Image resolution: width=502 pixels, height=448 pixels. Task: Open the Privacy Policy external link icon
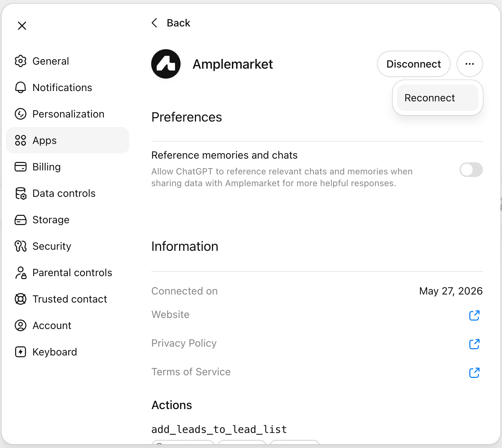coord(474,344)
